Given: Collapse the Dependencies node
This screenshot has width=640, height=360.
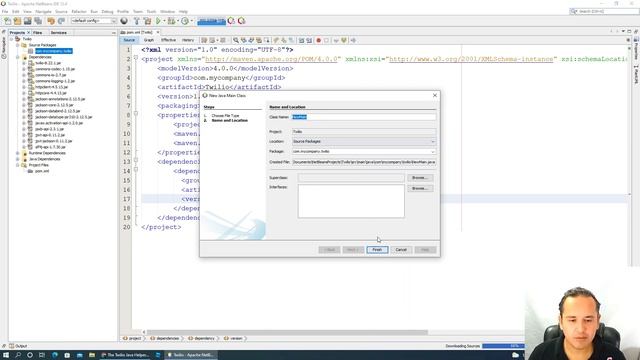Looking at the screenshot, I should coord(18,57).
